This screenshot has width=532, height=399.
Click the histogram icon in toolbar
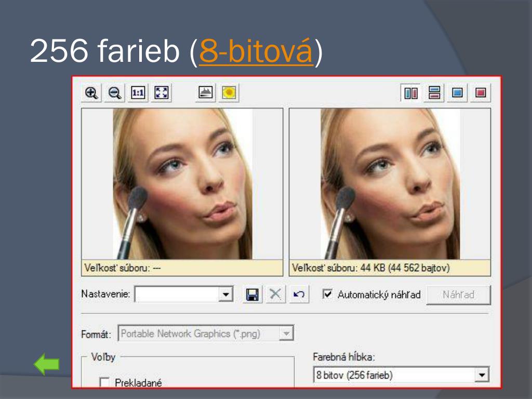coord(206,92)
